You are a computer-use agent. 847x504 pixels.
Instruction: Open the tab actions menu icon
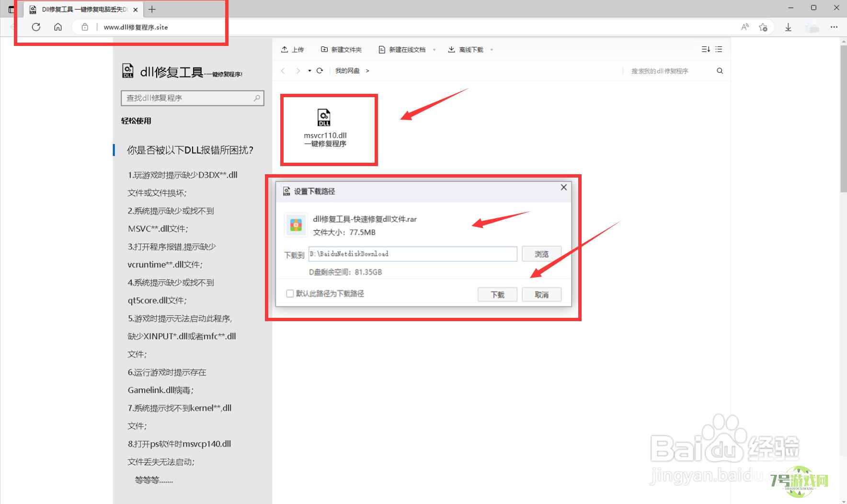pos(11,9)
